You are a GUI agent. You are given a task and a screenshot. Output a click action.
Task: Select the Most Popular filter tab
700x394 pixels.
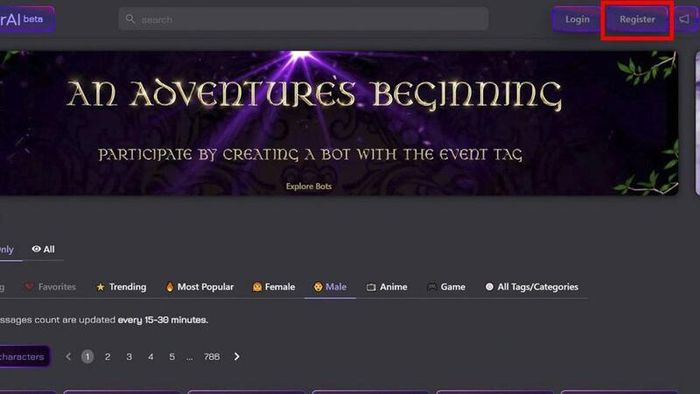coord(200,287)
